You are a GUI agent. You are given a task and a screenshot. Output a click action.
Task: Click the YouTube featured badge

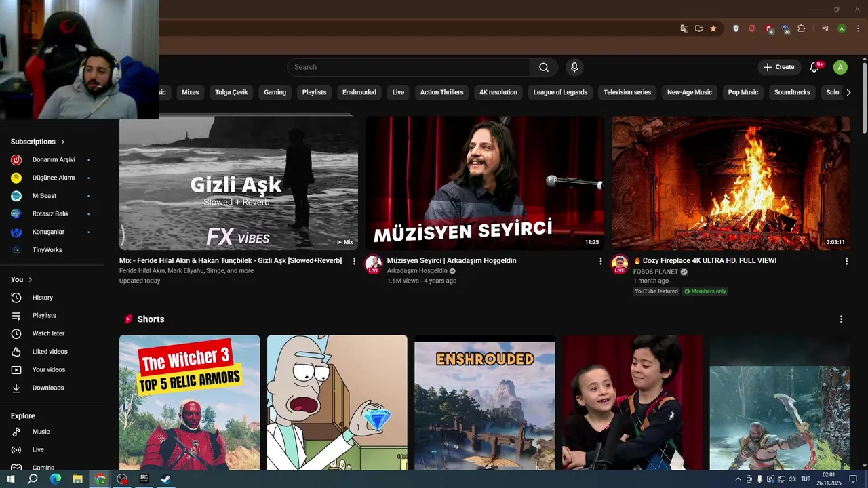656,291
